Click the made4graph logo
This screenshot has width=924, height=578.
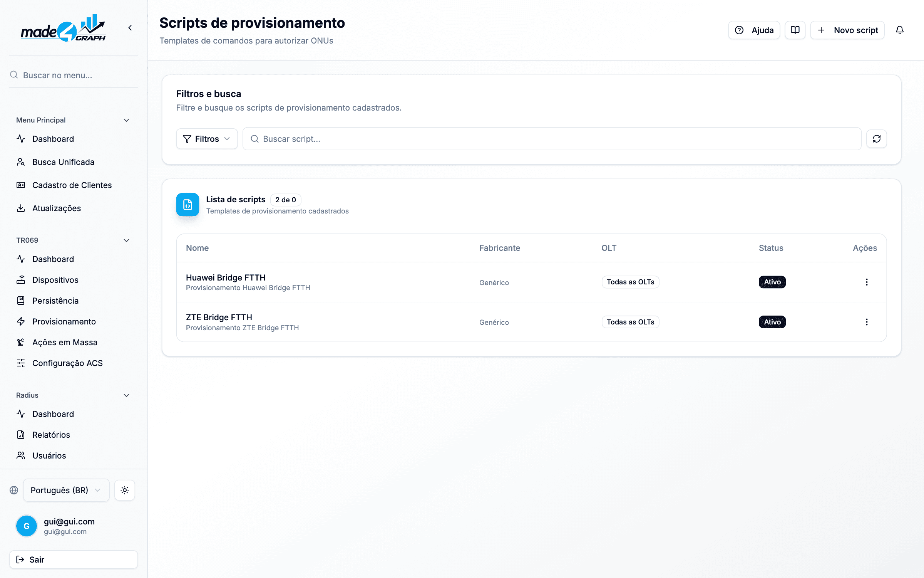tap(63, 28)
